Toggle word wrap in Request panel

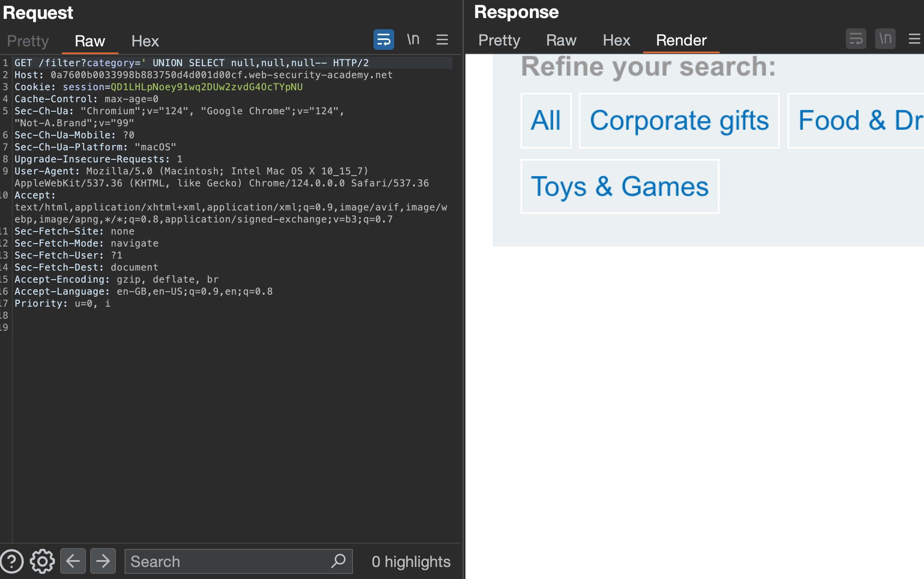(383, 40)
